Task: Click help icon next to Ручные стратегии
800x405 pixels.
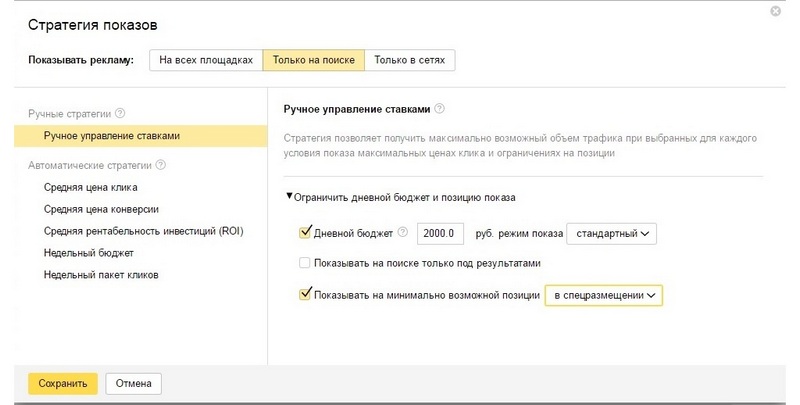Action: (x=120, y=113)
